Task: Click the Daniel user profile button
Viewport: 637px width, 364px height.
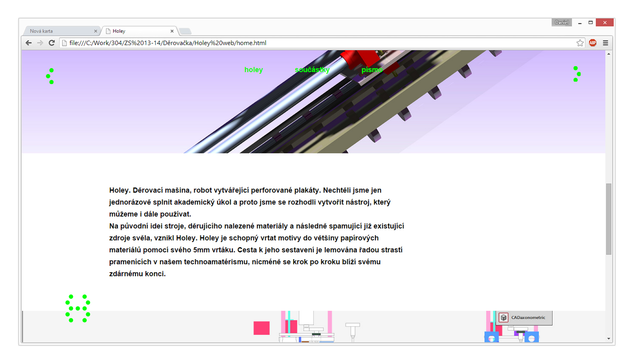Action: click(561, 23)
